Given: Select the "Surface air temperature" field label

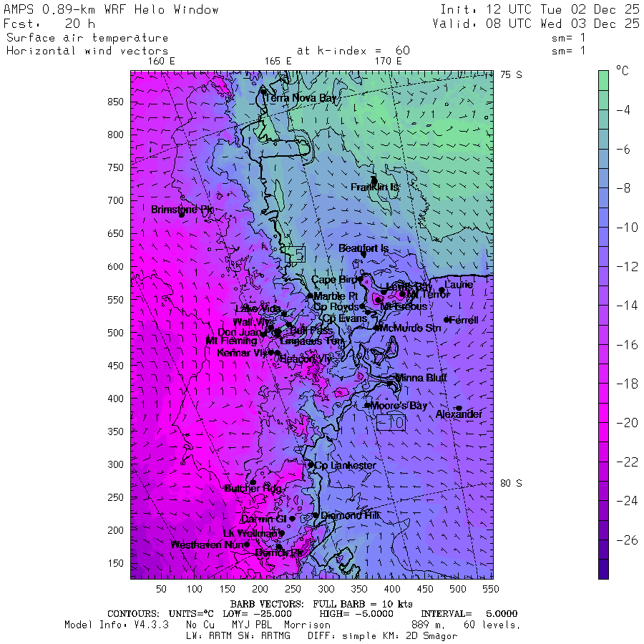Looking at the screenshot, I should point(87,38).
